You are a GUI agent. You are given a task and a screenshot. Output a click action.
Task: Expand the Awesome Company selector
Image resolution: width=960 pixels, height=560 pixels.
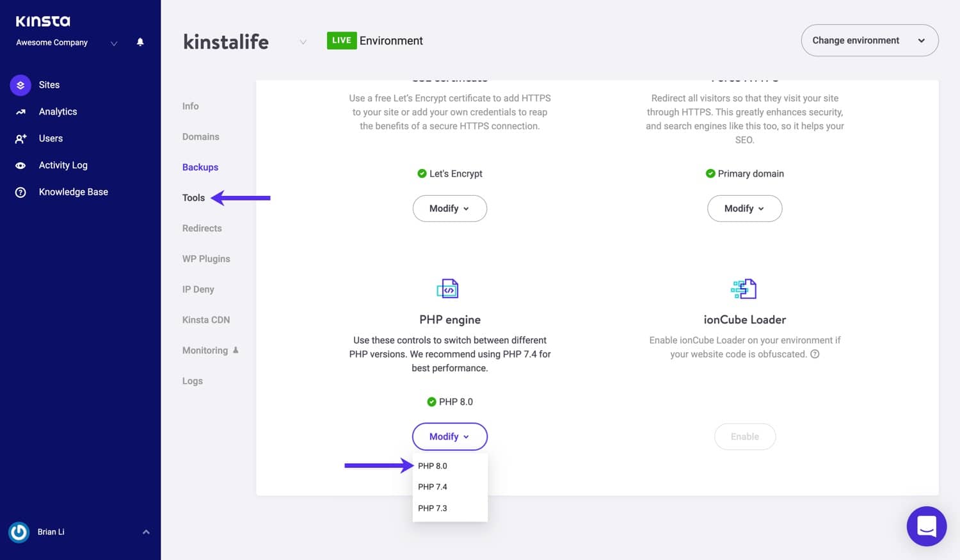click(x=114, y=43)
